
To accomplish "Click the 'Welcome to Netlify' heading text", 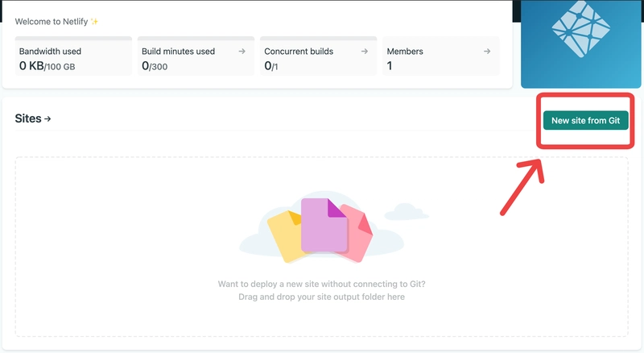I will click(x=52, y=22).
